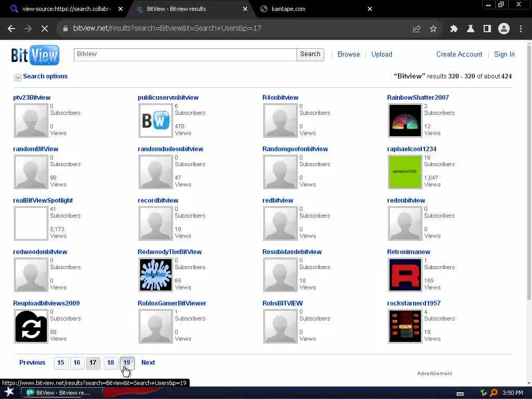Image resolution: width=532 pixels, height=399 pixels.
Task: Open the browser extensions puzzle icon
Action: coord(454,29)
